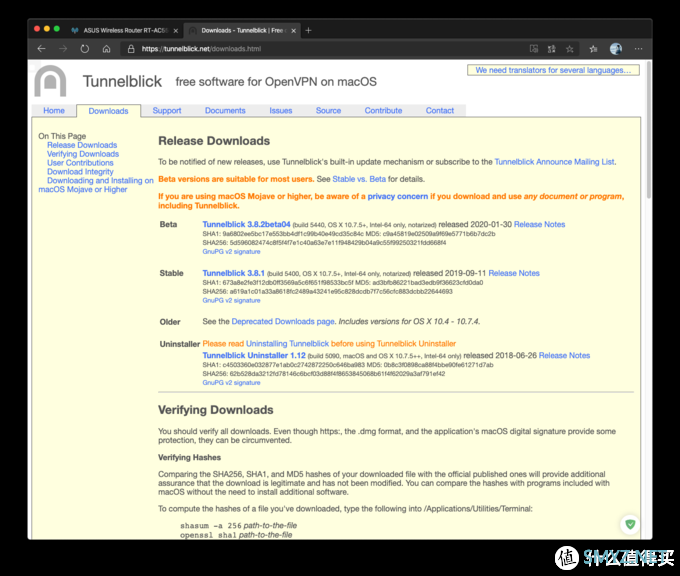Open Downloading and Installing on macOS Mojave link
Viewport: 680px width, 576px height.
96,185
